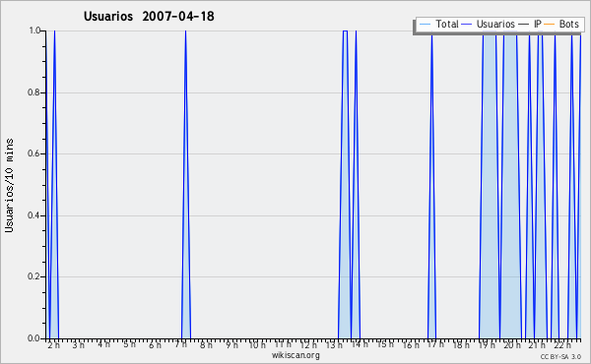Click the wikiscan.org caption below the chart

pyautogui.click(x=295, y=355)
